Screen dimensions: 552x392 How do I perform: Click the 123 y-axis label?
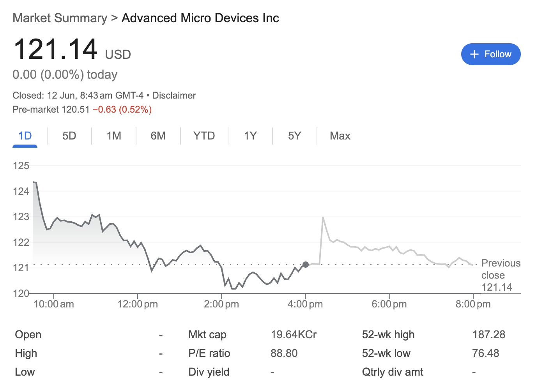click(21, 217)
